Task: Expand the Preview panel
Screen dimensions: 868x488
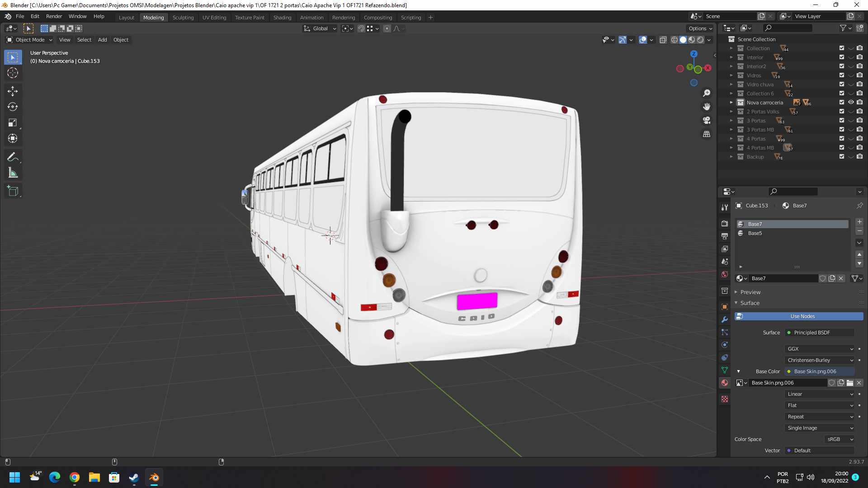Action: [750, 292]
